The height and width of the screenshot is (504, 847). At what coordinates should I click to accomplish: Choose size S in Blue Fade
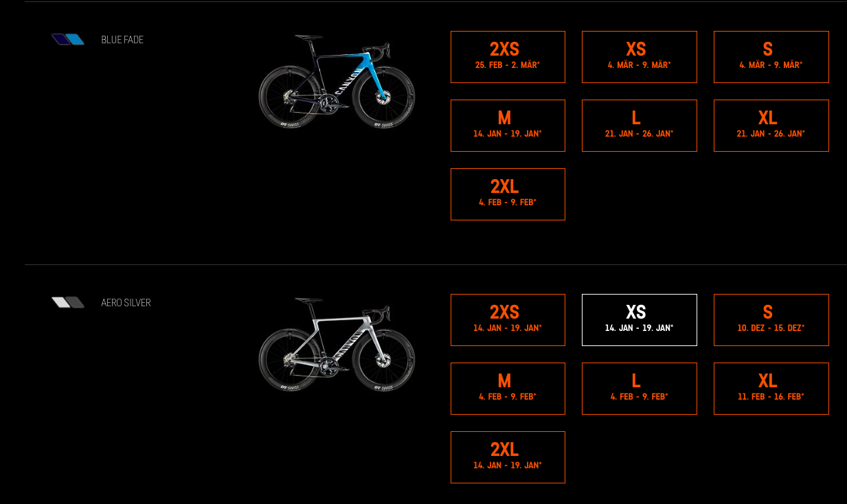coord(771,57)
